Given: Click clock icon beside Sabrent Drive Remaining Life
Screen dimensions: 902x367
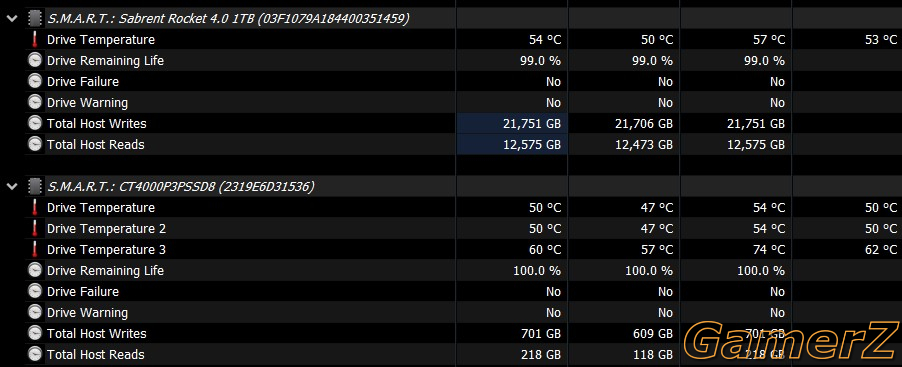Looking at the screenshot, I should point(35,60).
